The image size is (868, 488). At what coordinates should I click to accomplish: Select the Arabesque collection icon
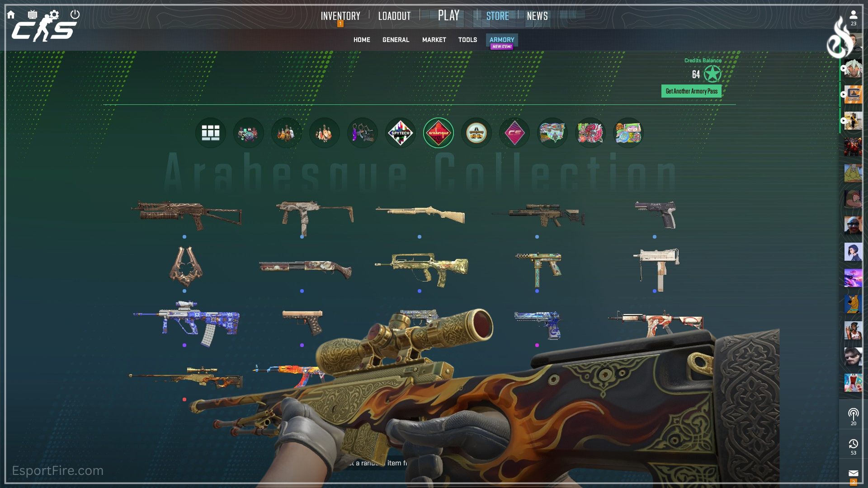pyautogui.click(x=439, y=133)
